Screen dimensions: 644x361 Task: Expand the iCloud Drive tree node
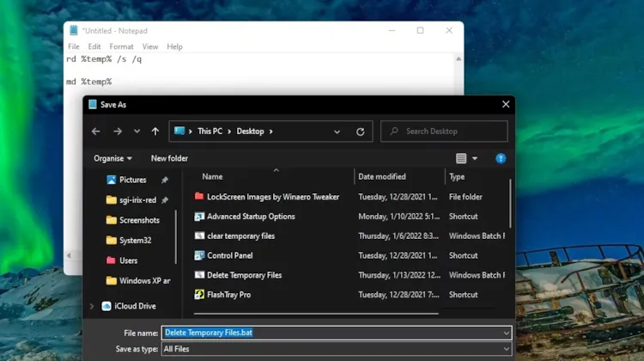pos(92,306)
